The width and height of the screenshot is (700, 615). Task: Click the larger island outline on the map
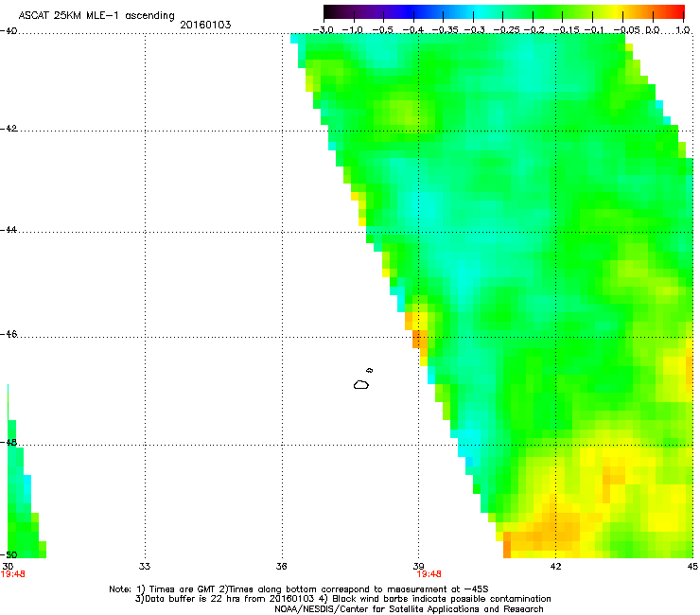pyautogui.click(x=361, y=384)
